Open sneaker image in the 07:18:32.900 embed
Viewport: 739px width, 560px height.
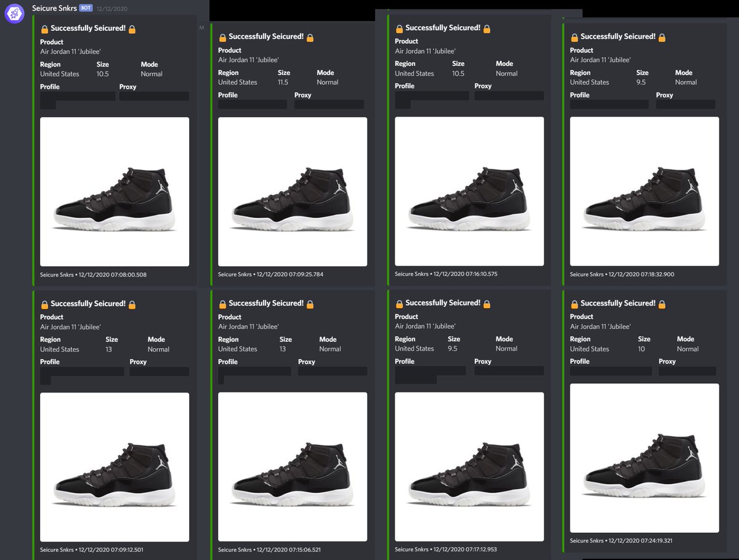(644, 192)
